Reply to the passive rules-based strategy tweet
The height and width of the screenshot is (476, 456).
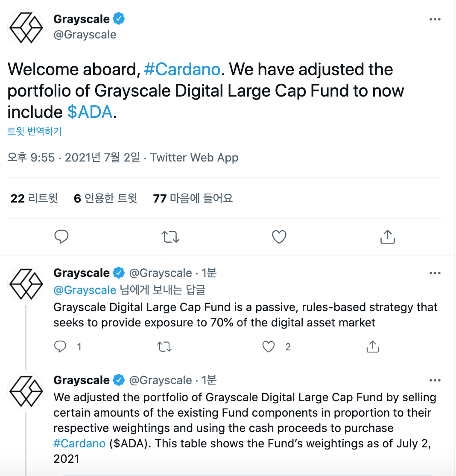[61, 347]
